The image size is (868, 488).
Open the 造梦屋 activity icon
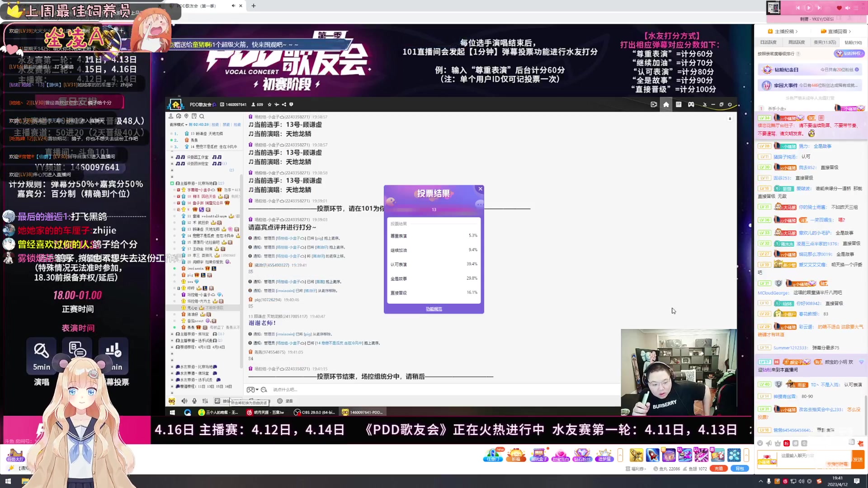pyautogui.click(x=604, y=455)
